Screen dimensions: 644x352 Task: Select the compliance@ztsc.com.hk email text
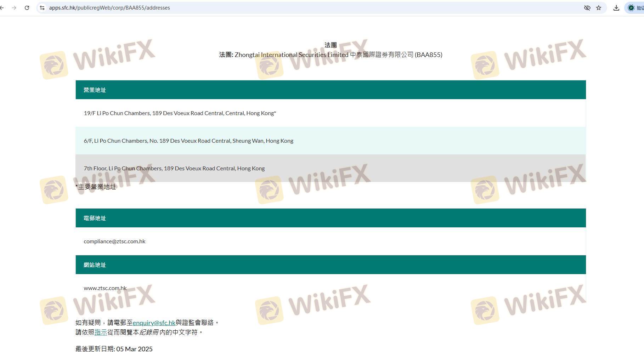point(114,242)
